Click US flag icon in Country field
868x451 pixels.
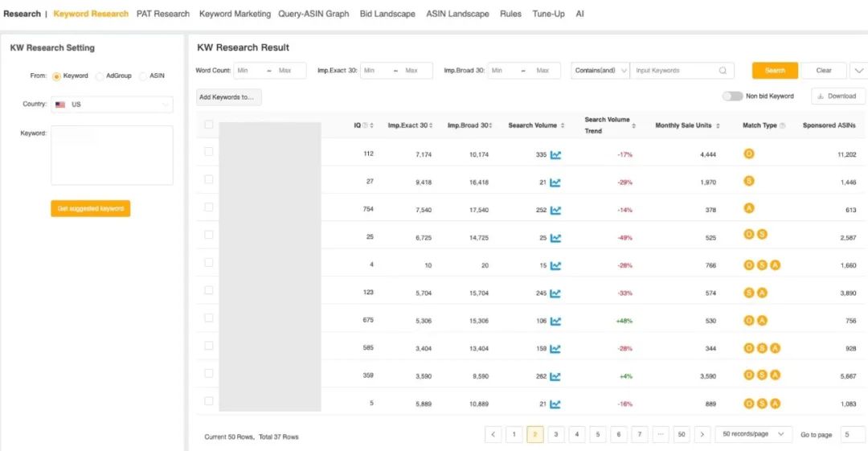tap(60, 105)
